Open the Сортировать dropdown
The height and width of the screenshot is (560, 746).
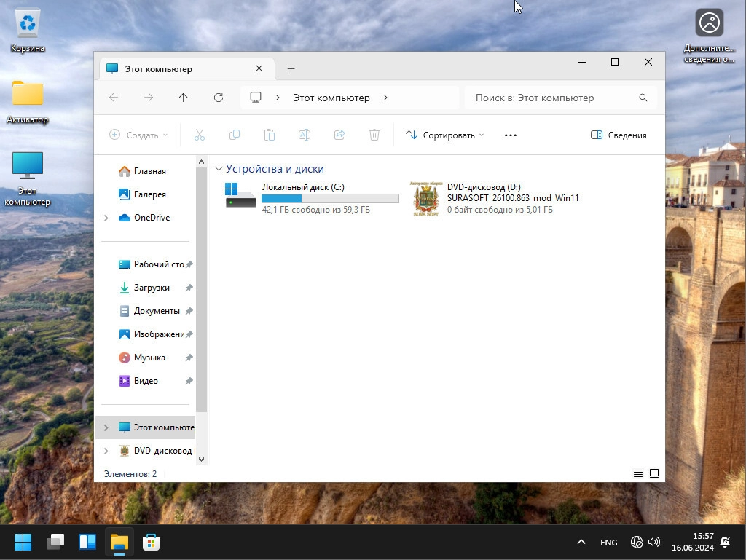click(x=445, y=135)
